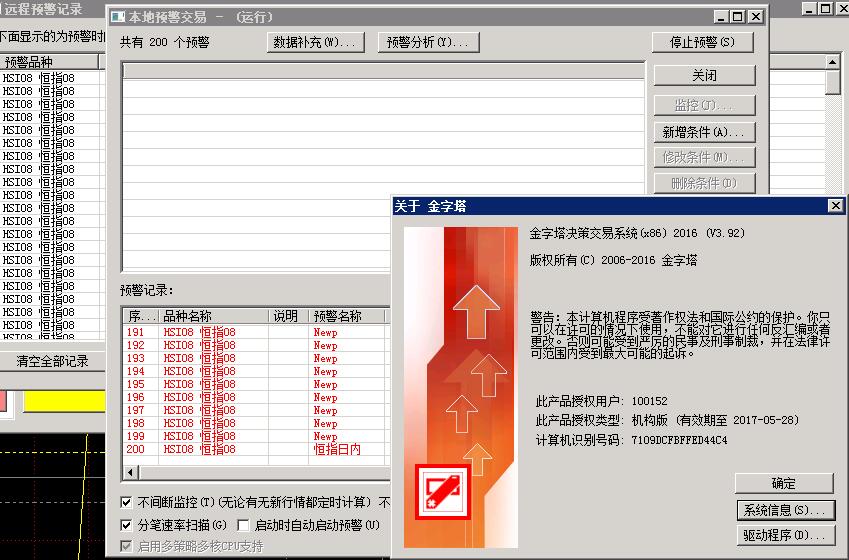849x560 pixels.
Task: Select alert record row 199
Action: (257, 436)
